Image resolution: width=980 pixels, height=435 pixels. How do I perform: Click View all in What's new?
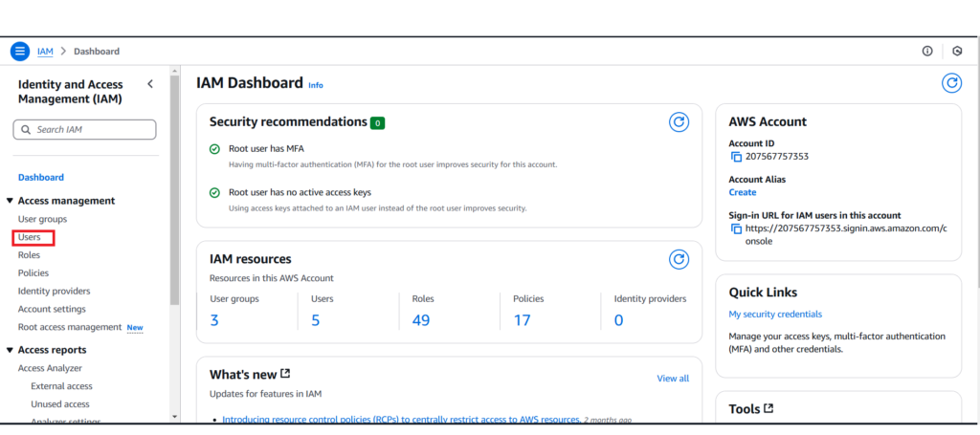(672, 379)
